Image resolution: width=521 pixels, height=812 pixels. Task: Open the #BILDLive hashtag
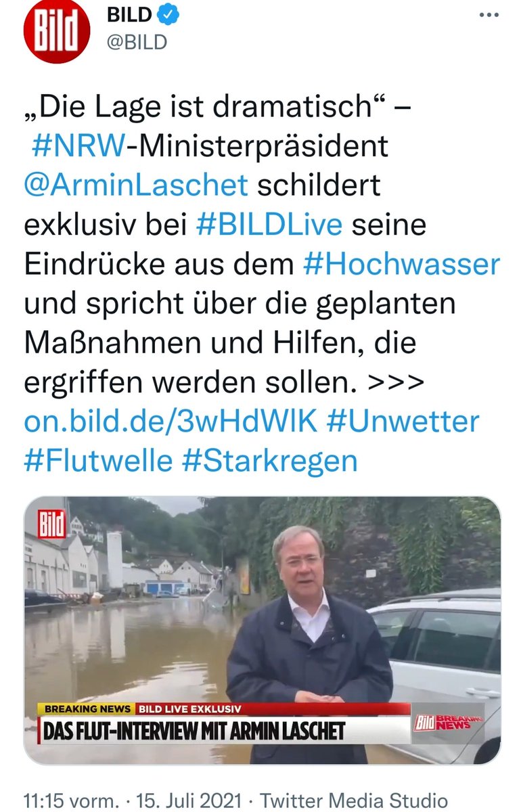[x=269, y=225]
